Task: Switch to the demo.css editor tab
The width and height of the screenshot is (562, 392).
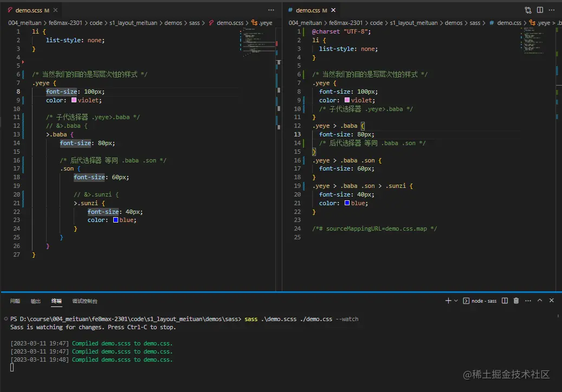Action: click(x=308, y=10)
